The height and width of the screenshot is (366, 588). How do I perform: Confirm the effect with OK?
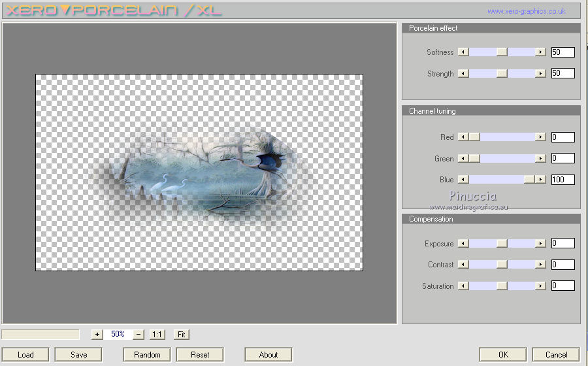pos(503,354)
